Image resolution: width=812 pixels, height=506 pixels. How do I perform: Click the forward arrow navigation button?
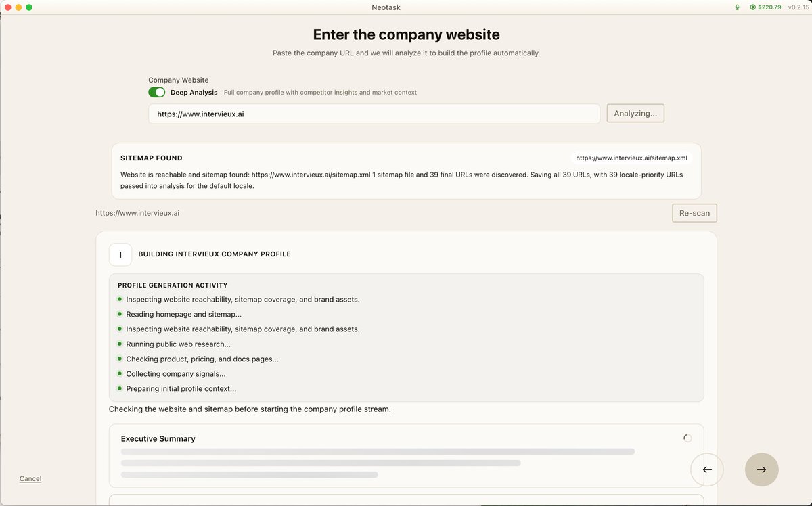pos(762,469)
